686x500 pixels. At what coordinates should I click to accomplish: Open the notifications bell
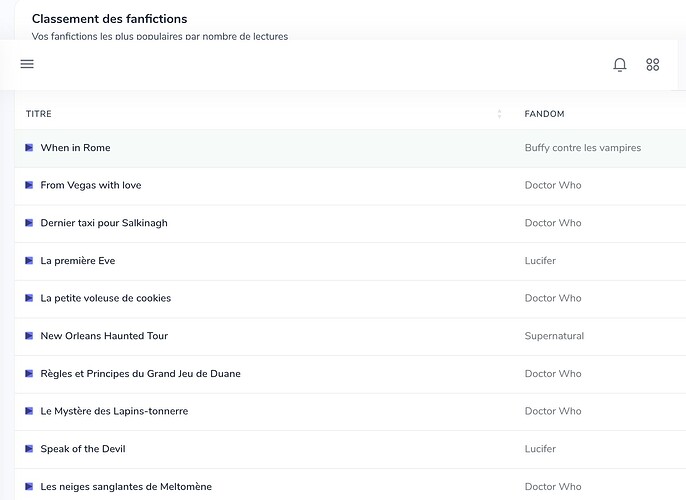pyautogui.click(x=620, y=65)
